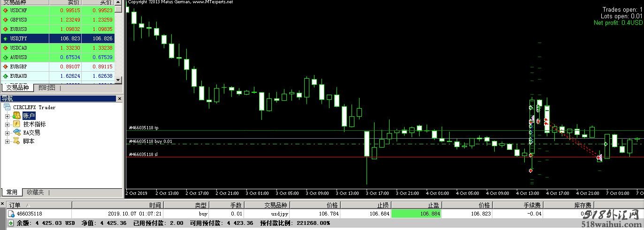The width and height of the screenshot is (644, 230).
Task: Select the EURGBP symbol name
Action: [x=18, y=67]
